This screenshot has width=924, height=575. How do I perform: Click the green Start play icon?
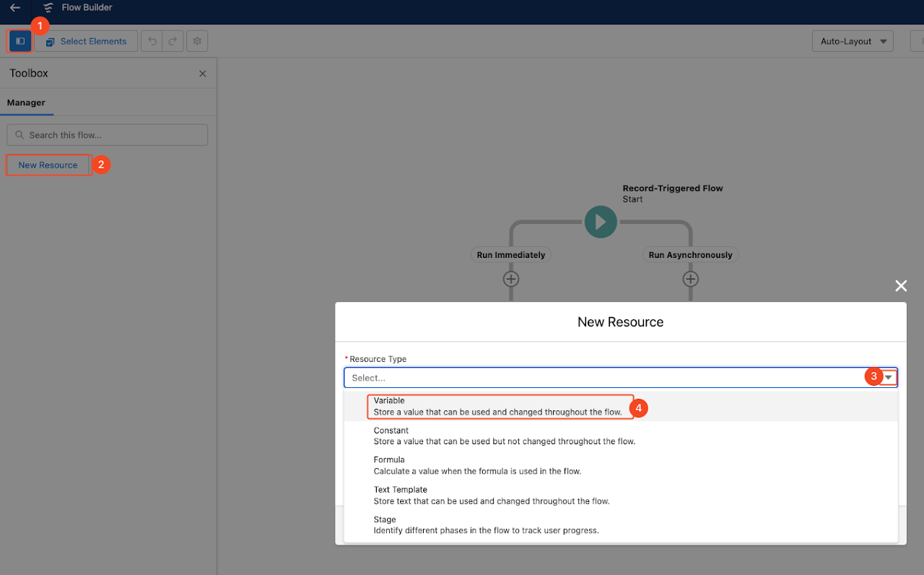(601, 222)
